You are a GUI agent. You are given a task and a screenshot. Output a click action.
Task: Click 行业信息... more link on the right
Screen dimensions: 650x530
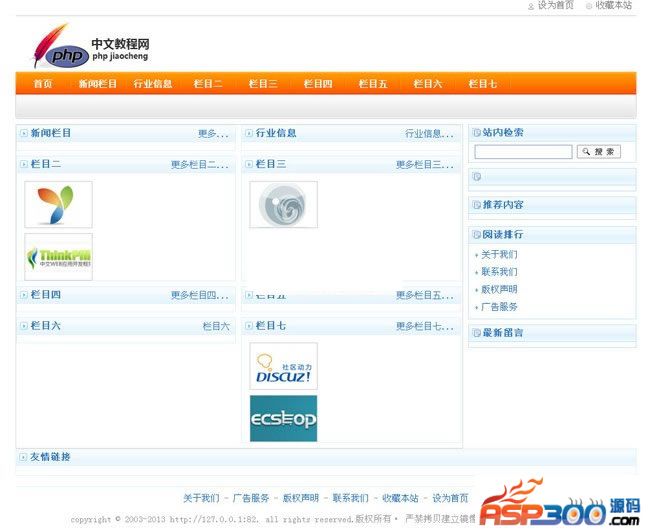[429, 134]
